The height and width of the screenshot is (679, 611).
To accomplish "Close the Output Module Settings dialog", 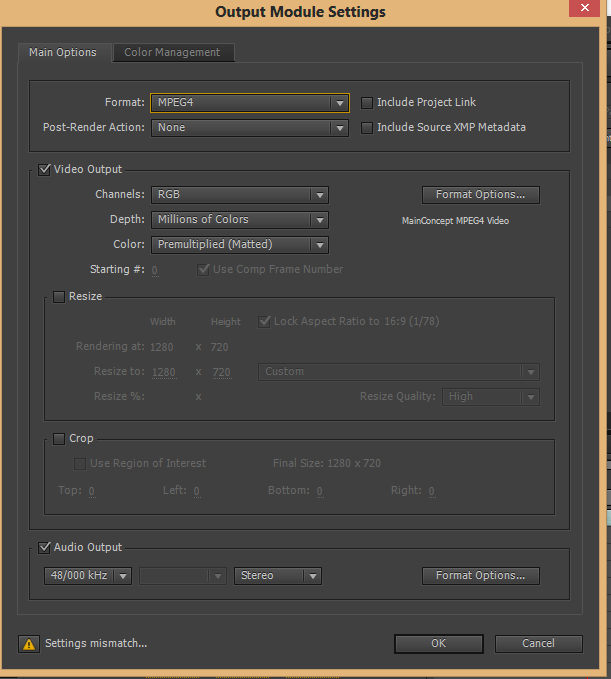I will pyautogui.click(x=584, y=8).
